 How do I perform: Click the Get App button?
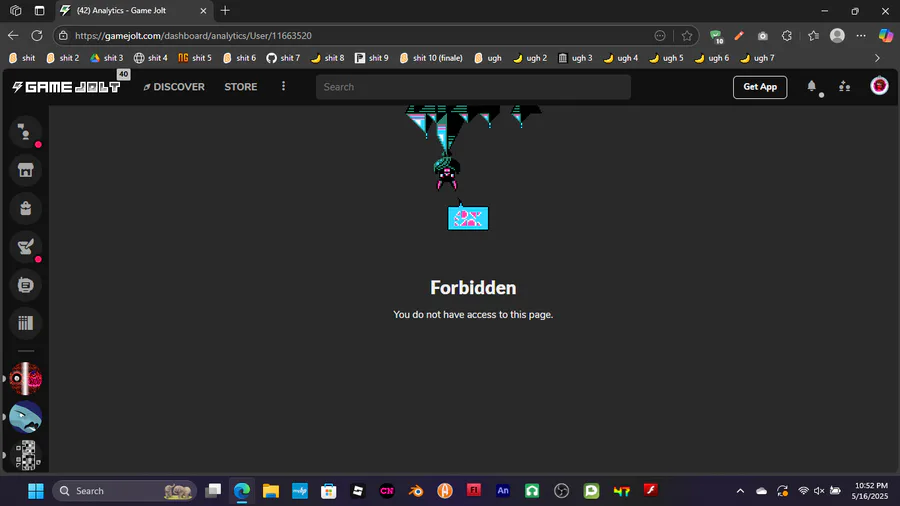tap(759, 87)
